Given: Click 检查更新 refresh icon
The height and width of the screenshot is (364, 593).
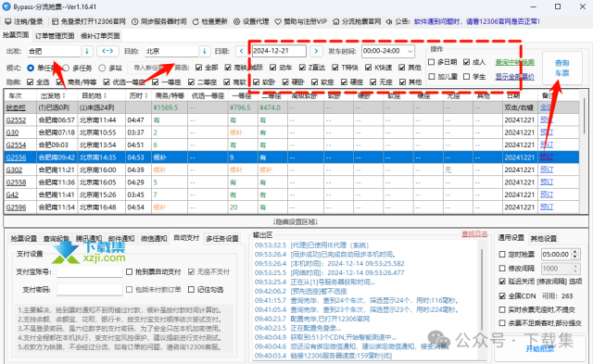Looking at the screenshot, I should (x=196, y=21).
